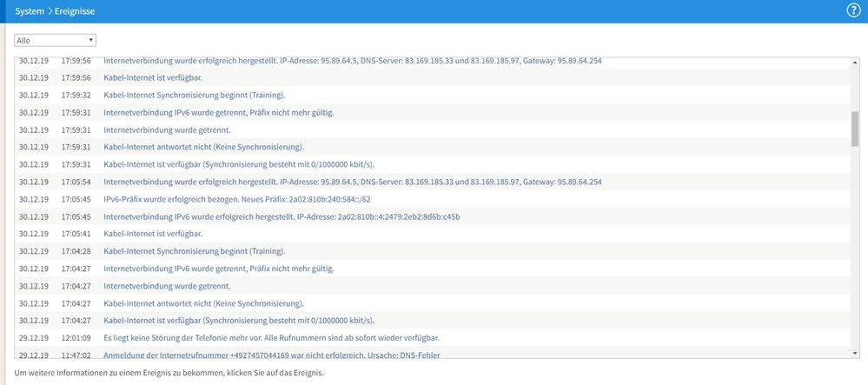Open the 17:05:54 Internetverbindung hergestellt event
Viewport: 868px width, 385px height.
click(433, 182)
